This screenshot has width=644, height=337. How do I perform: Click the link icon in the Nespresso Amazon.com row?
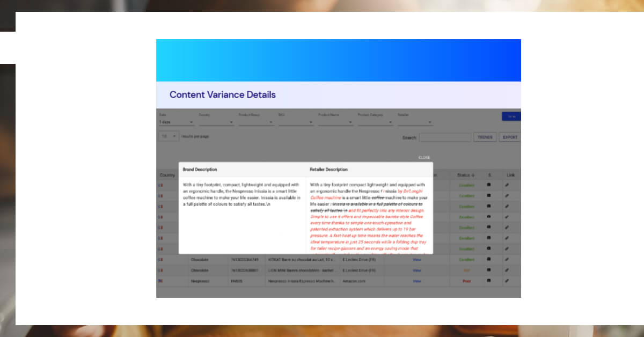(x=507, y=281)
